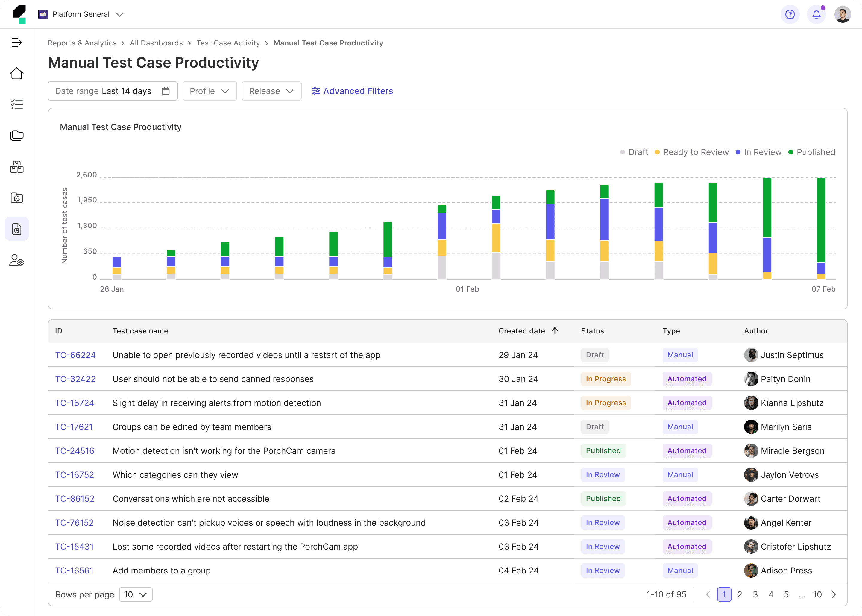The width and height of the screenshot is (862, 616).
Task: Click the help question mark icon
Action: pyautogui.click(x=790, y=14)
